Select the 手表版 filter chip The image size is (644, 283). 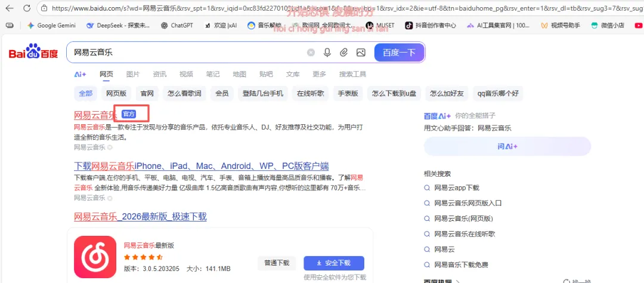pyautogui.click(x=348, y=93)
